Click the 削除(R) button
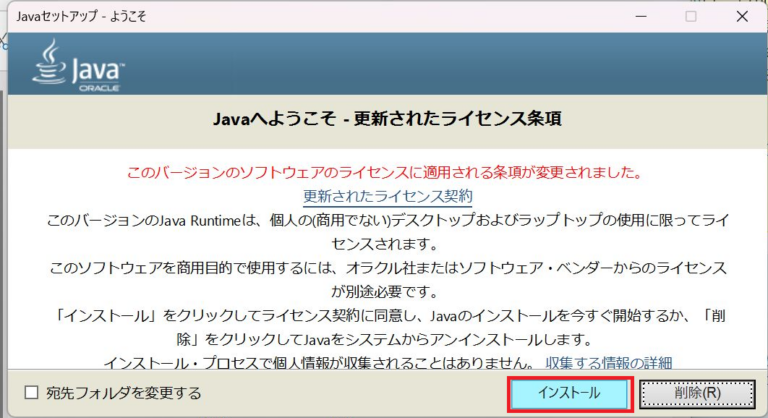The height and width of the screenshot is (418, 768). (697, 393)
